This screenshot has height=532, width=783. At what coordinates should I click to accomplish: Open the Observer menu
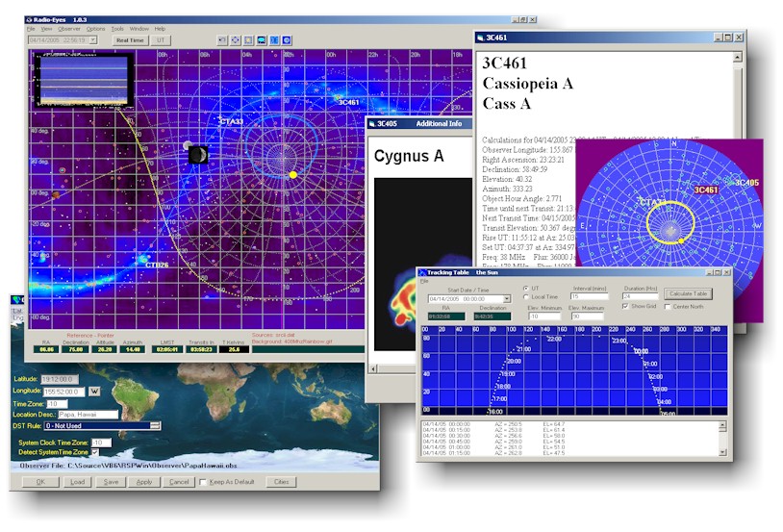(x=69, y=29)
